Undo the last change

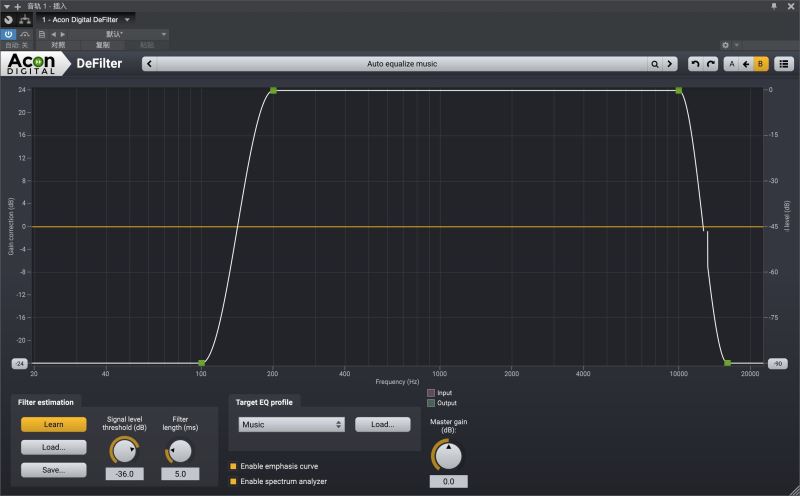[x=695, y=64]
